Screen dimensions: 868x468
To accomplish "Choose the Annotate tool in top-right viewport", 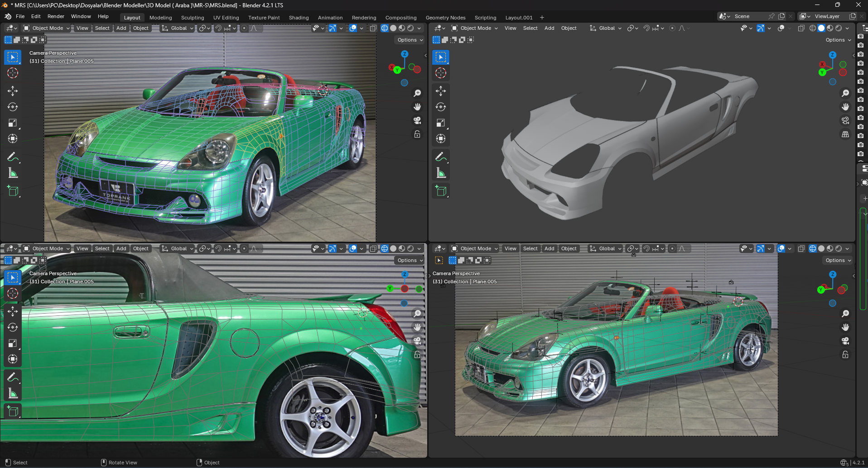I will coord(441,157).
